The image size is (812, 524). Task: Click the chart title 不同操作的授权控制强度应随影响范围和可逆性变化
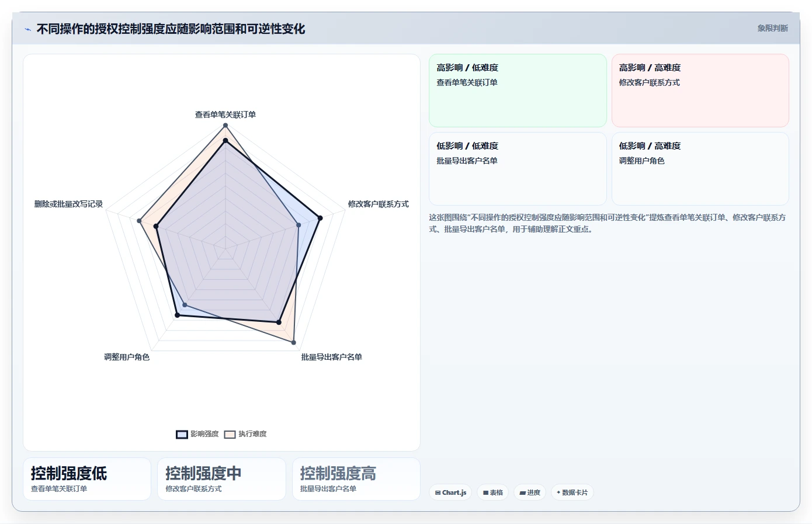coord(171,29)
